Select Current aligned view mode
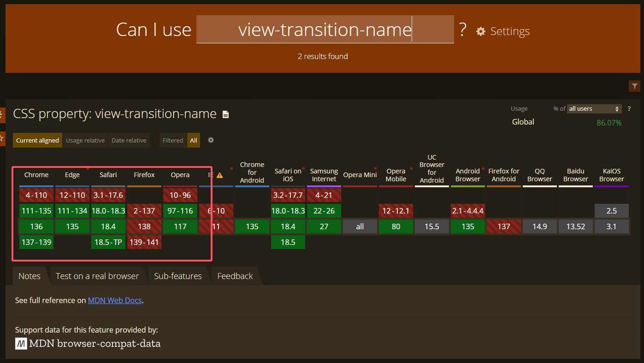Image resolution: width=644 pixels, height=363 pixels. point(37,141)
